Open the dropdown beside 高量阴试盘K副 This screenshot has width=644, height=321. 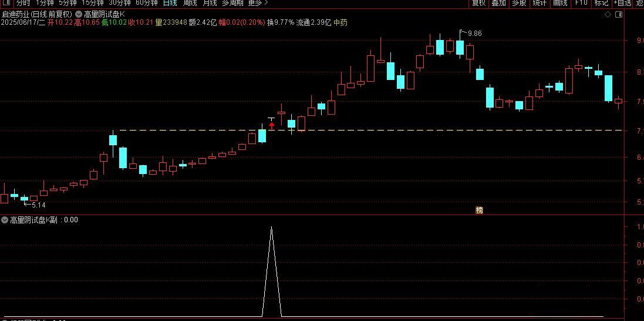pyautogui.click(x=5, y=220)
